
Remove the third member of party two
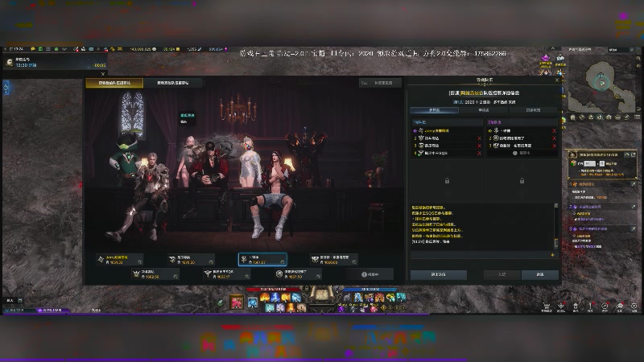pyautogui.click(x=554, y=146)
